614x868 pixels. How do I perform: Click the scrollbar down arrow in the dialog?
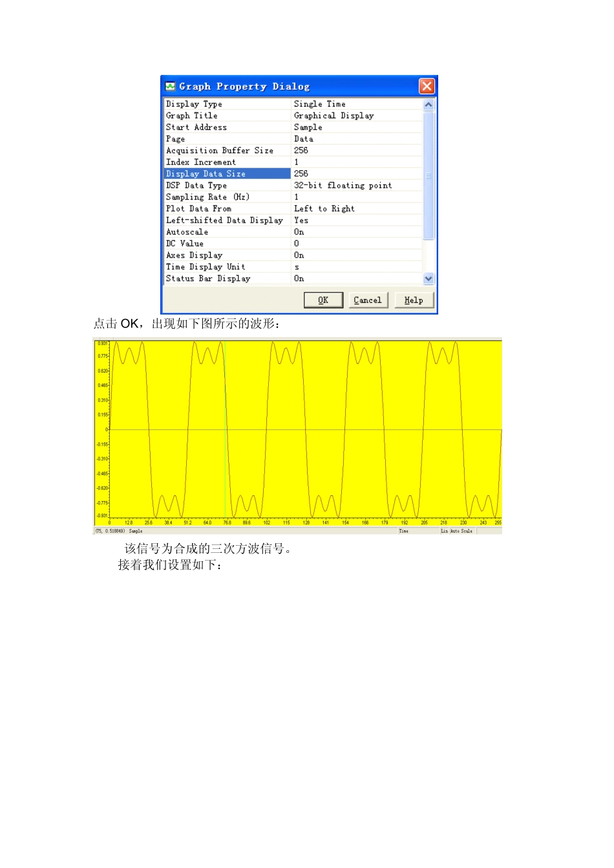click(x=427, y=278)
